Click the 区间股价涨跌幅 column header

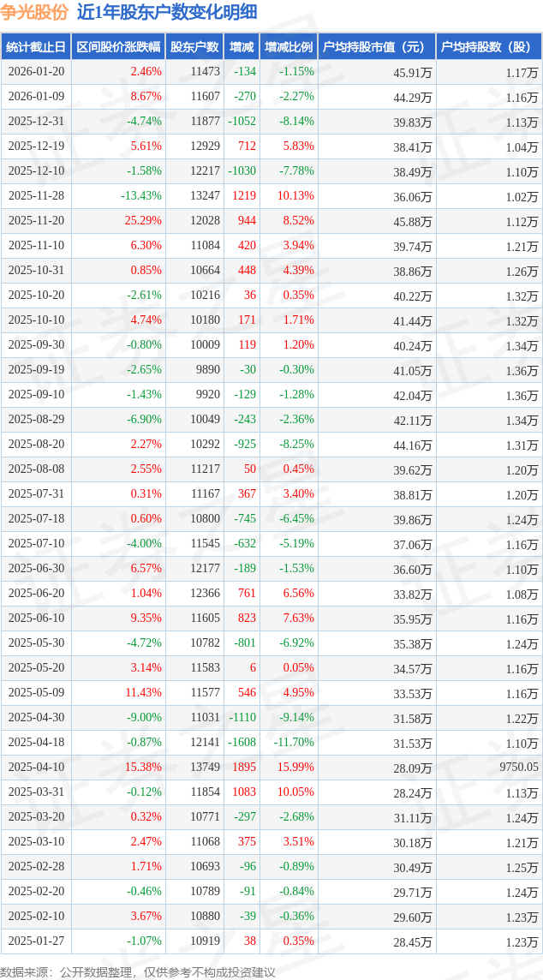[x=117, y=47]
